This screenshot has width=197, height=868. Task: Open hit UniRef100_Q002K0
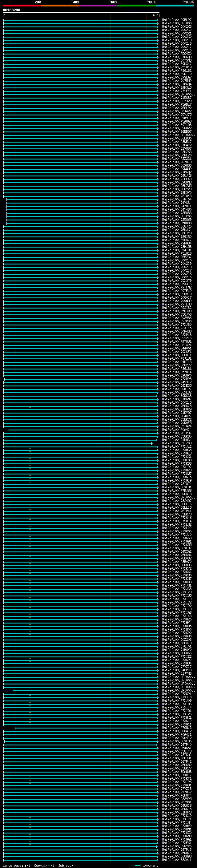click(176, 37)
